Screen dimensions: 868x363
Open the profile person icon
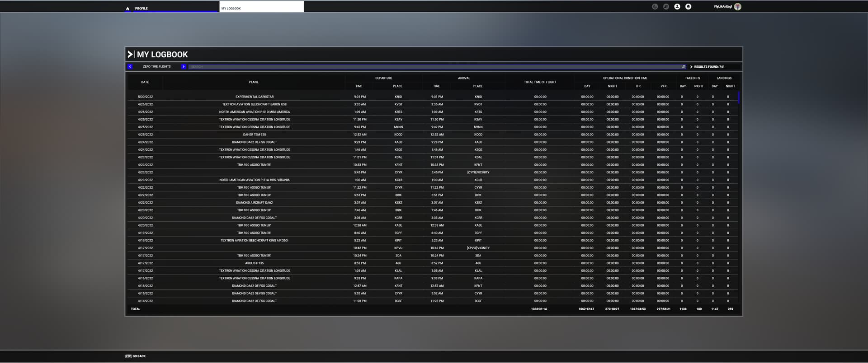677,7
